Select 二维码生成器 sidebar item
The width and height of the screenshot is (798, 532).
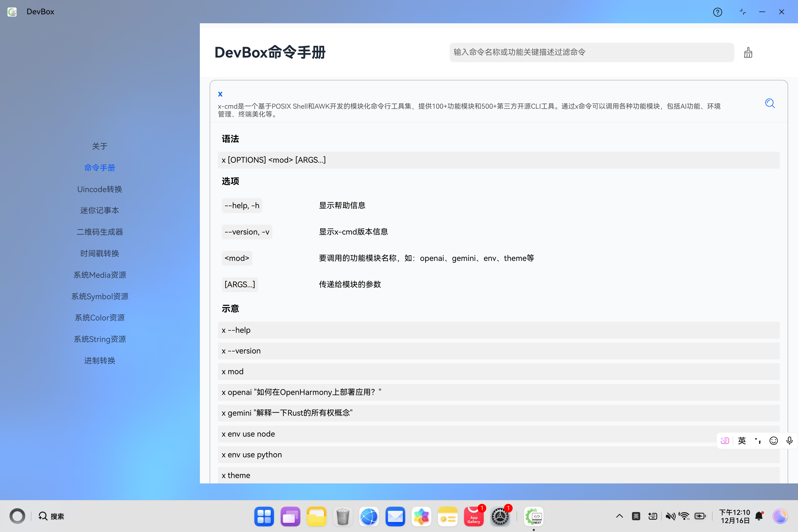99,232
